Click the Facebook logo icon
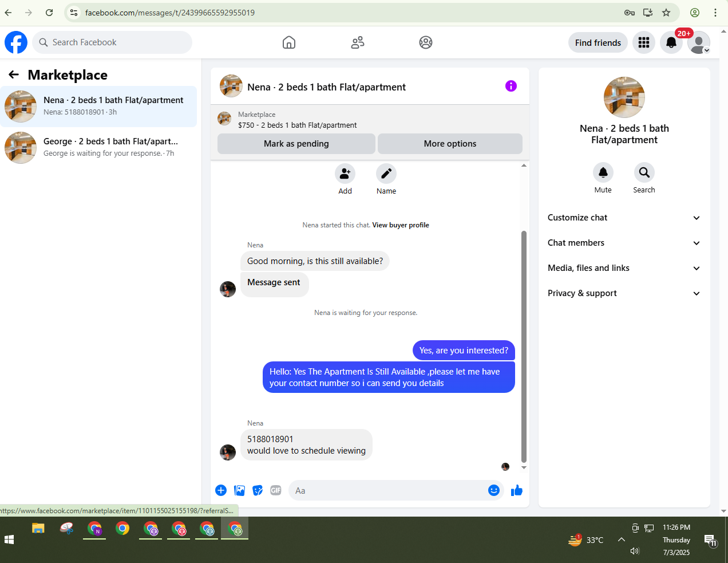 16,42
